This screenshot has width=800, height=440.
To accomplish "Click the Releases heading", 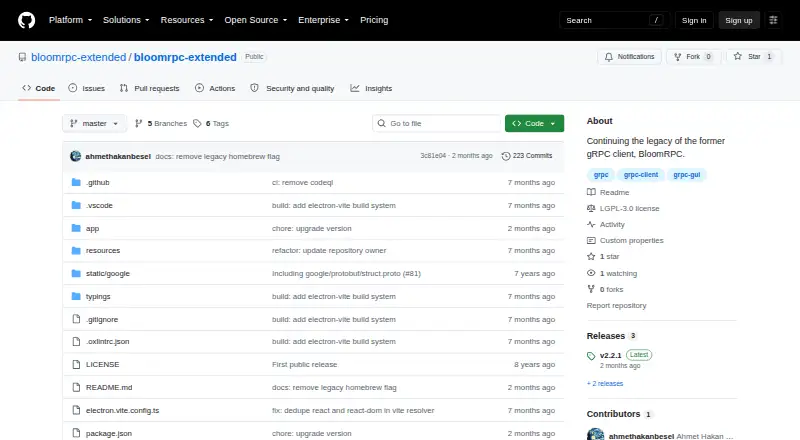I will point(606,336).
